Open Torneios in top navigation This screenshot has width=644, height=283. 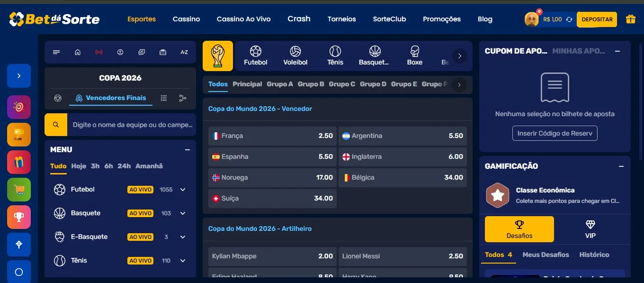[x=341, y=19]
